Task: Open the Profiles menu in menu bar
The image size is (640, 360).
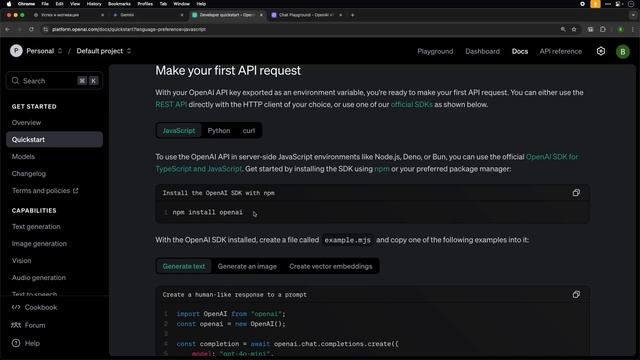Action: point(145,4)
